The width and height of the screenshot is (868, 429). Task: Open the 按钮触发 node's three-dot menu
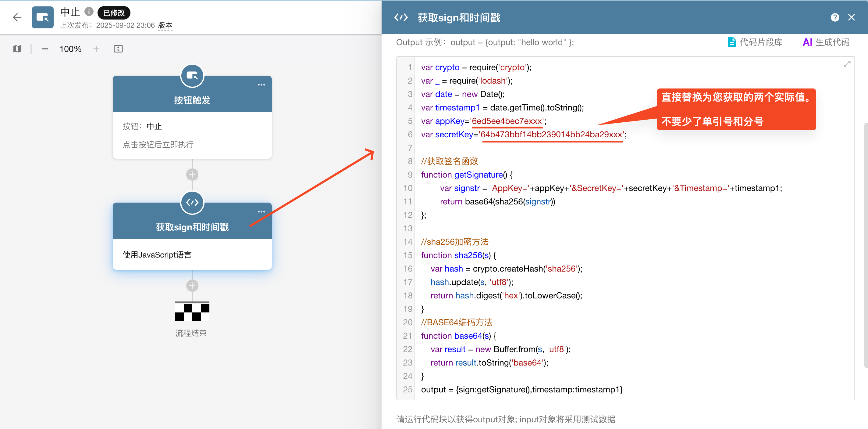click(261, 85)
